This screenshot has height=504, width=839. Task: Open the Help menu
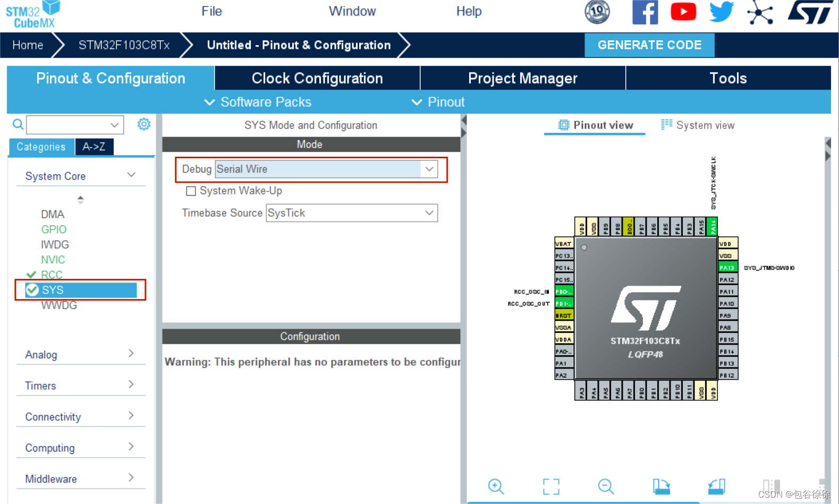coord(469,11)
